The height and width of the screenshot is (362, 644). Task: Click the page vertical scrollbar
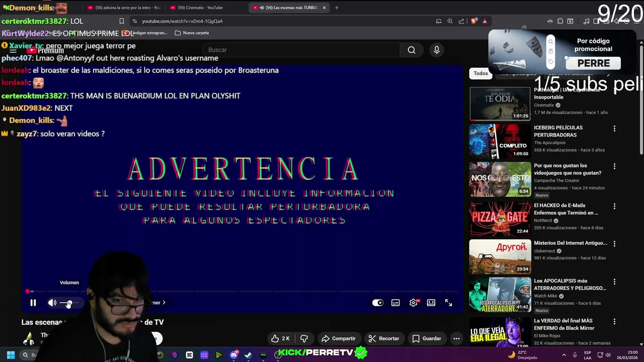click(x=641, y=101)
